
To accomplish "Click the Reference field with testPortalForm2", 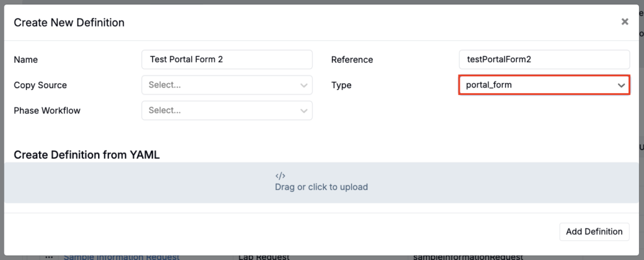I will point(544,60).
